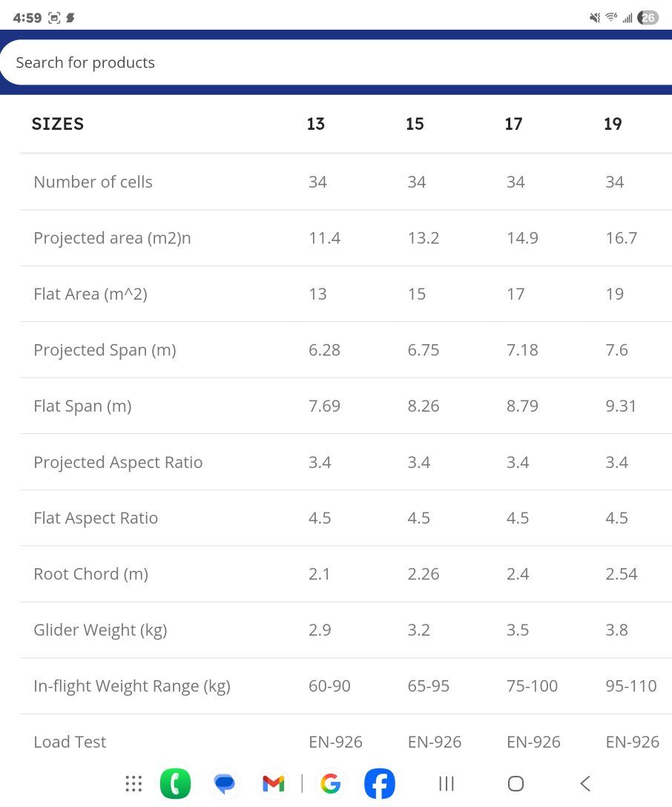Tap the Glider Weight (kg) row label
Viewport: 672px width, 807px height.
pyautogui.click(x=100, y=630)
